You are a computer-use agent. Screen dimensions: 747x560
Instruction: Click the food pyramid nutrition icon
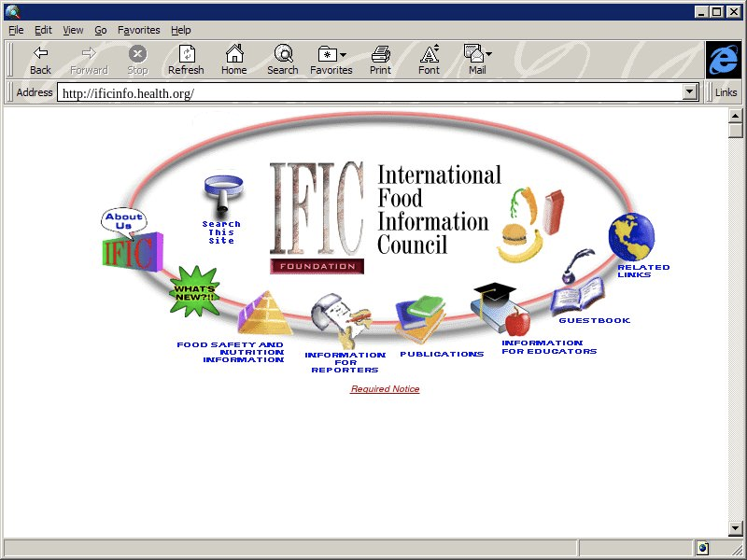pyautogui.click(x=265, y=313)
